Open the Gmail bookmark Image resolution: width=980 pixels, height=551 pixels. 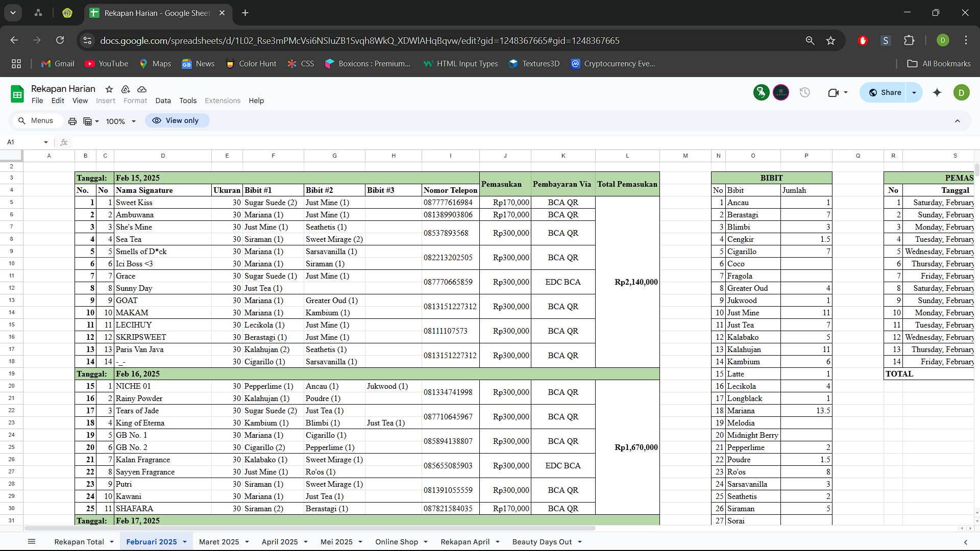pos(58,63)
